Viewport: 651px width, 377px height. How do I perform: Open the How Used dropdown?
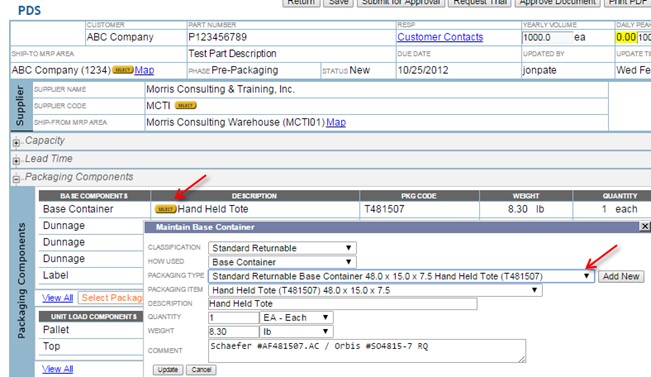pyautogui.click(x=282, y=262)
